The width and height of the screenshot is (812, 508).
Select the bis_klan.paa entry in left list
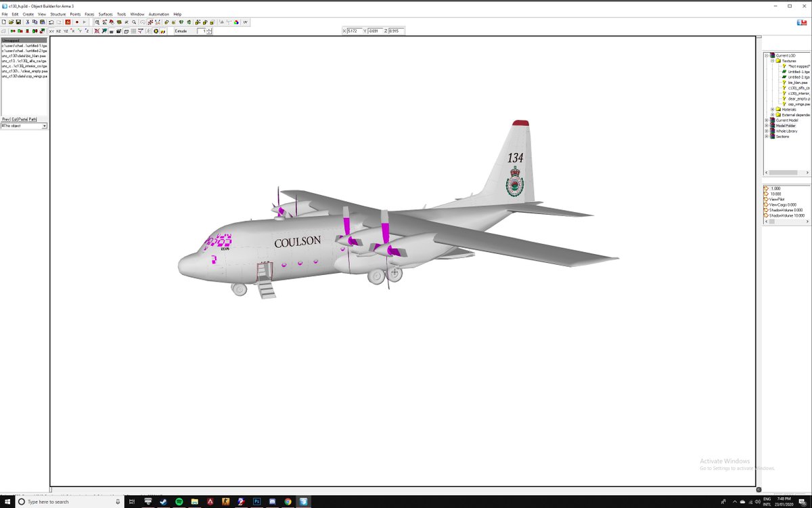click(24, 56)
